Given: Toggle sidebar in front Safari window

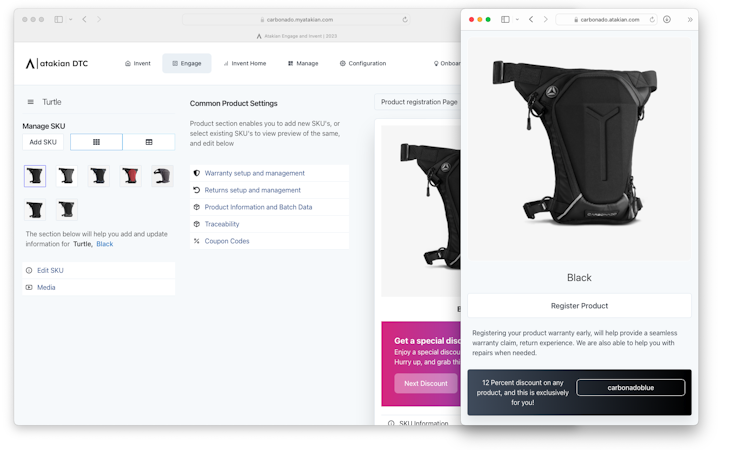Looking at the screenshot, I should [505, 20].
